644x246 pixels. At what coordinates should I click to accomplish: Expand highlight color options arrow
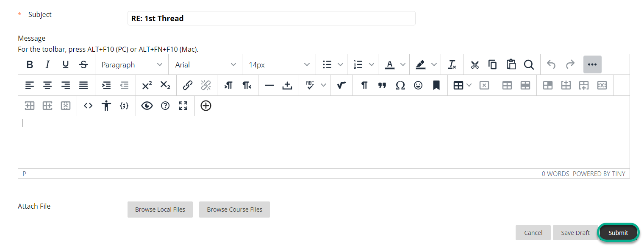point(434,65)
